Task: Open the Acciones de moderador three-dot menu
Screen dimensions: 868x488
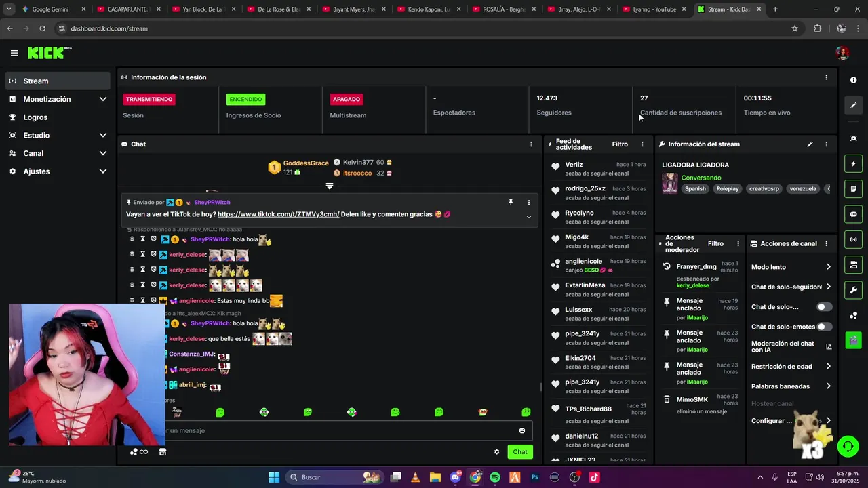Action: [738, 243]
